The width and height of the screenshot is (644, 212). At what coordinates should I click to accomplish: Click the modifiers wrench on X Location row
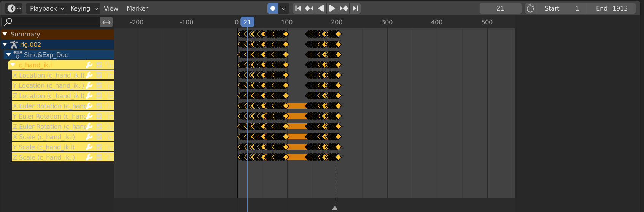[x=89, y=75]
